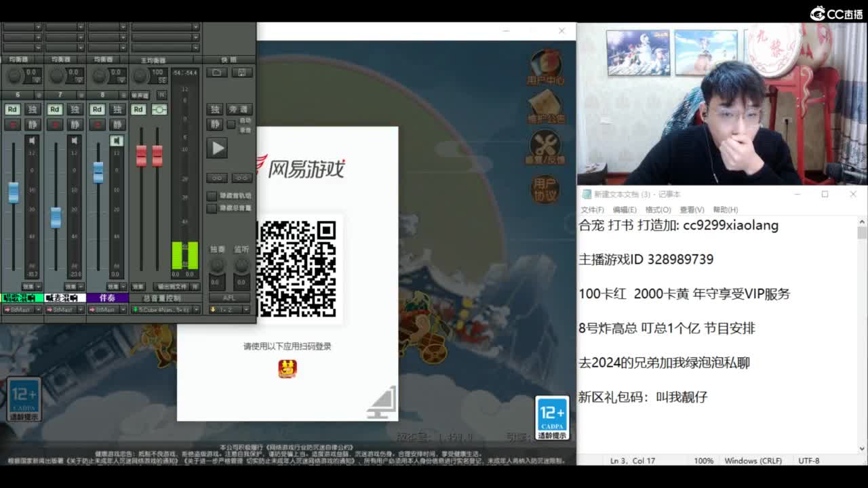The height and width of the screenshot is (488, 868).
Task: Open the User Center icon in game launcher
Action: coord(545,66)
